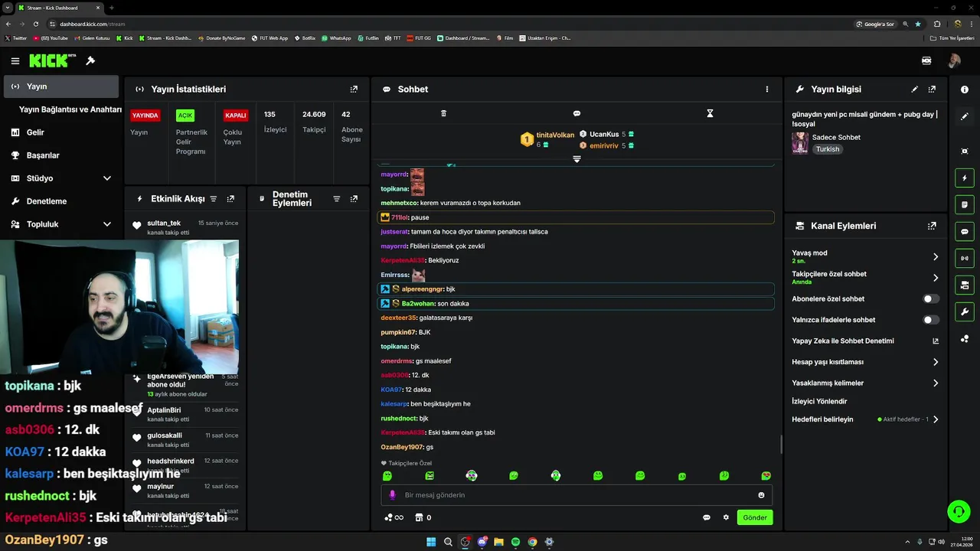980x551 pixels.
Task: Click the note widget icon in right sidebar
Action: 964,205
